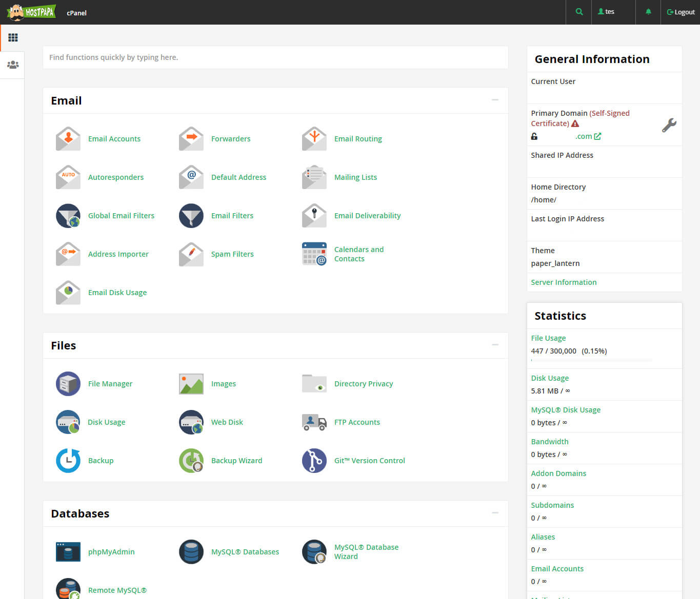700x599 pixels.
Task: Collapse the Databases section
Action: tap(495, 513)
